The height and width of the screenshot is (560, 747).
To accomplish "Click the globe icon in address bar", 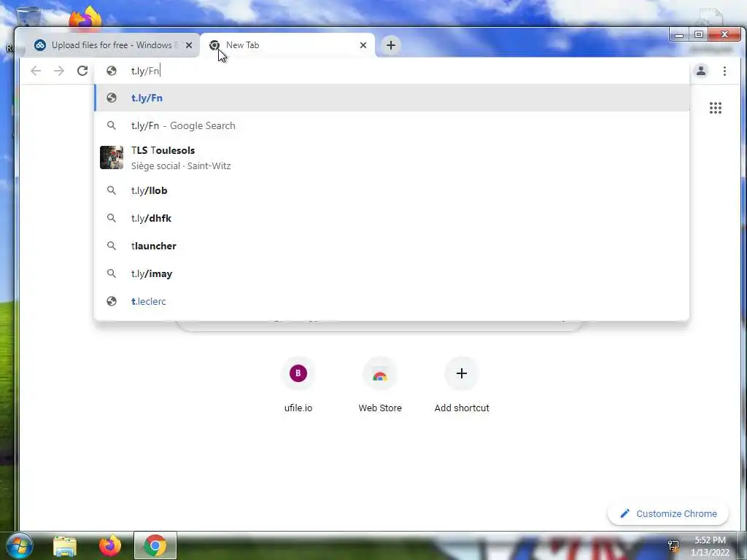I will pyautogui.click(x=112, y=71).
